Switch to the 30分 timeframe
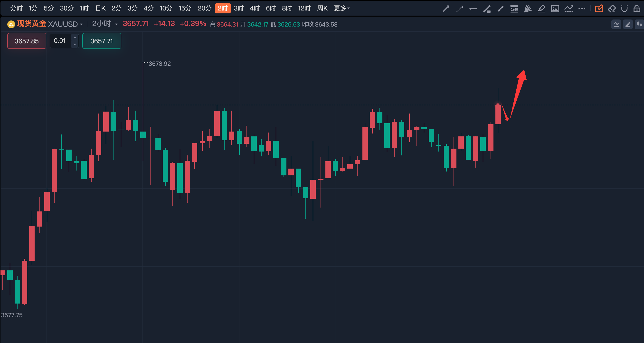Screen dimensions: 644x343 click(67, 9)
